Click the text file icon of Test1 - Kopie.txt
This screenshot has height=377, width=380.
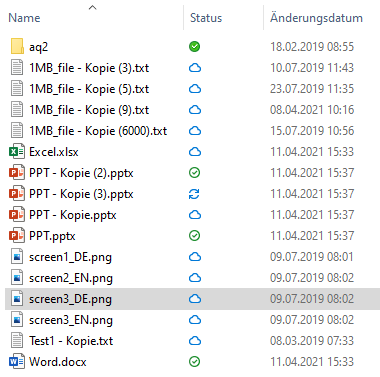coord(17,341)
